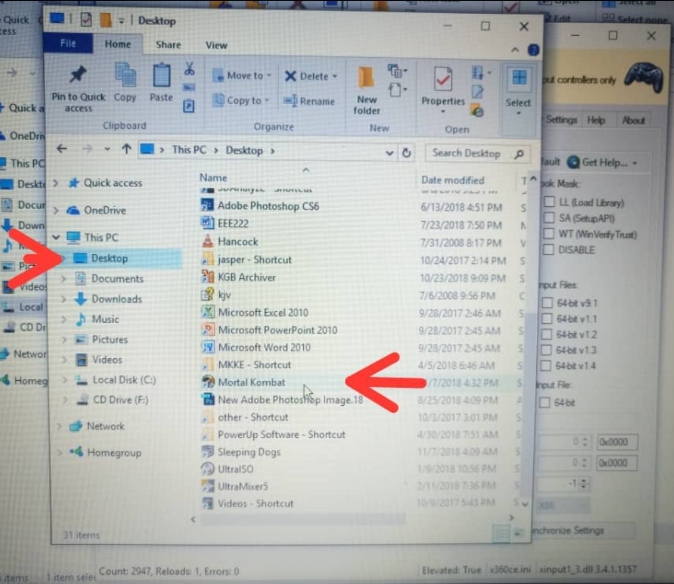Check the 64-bit v1.2 checkbox
674x584 pixels.
pyautogui.click(x=546, y=334)
